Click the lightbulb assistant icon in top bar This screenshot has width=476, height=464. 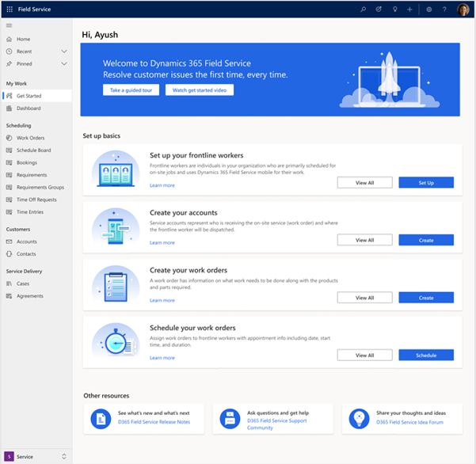[394, 9]
